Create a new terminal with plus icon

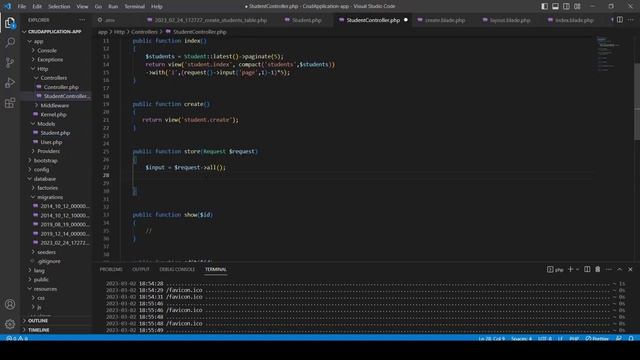click(570, 269)
